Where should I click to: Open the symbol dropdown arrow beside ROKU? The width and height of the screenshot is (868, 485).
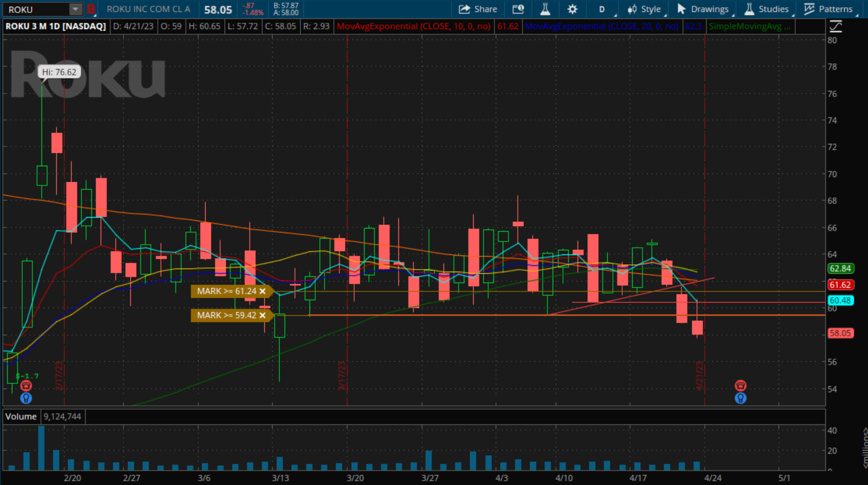tap(76, 9)
